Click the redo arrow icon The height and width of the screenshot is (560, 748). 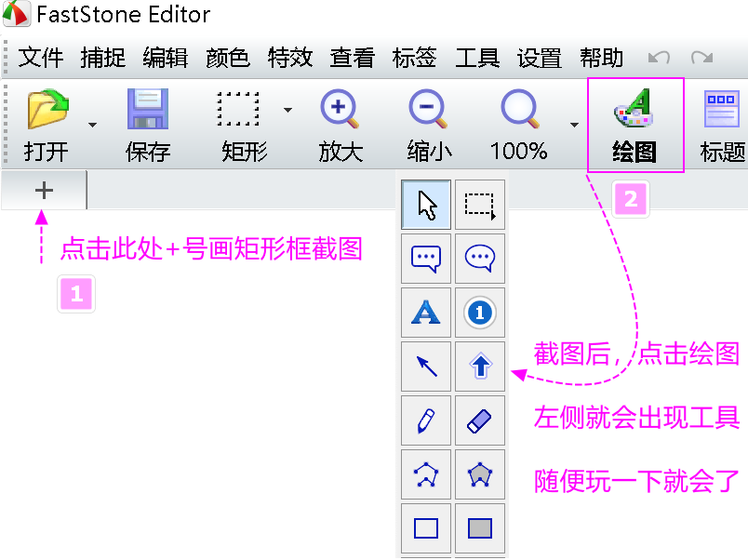click(x=701, y=58)
